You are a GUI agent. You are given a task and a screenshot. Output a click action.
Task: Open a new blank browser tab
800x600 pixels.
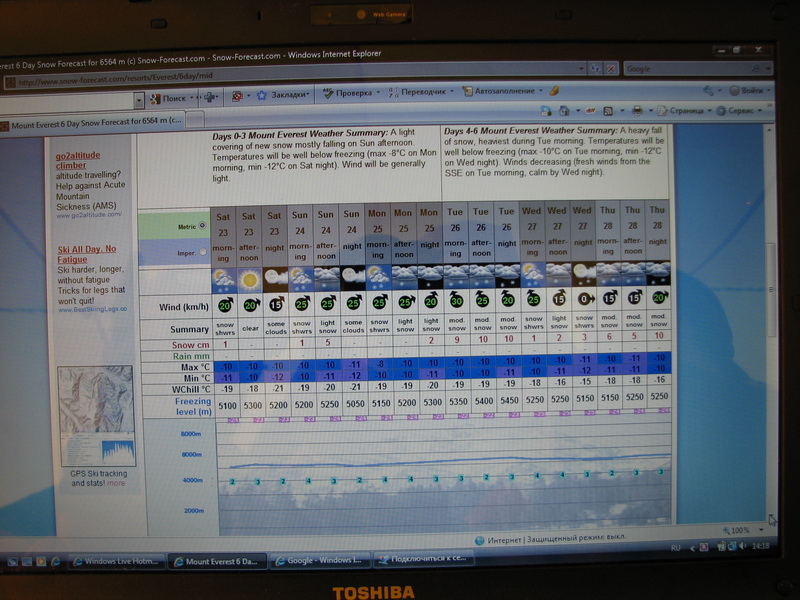tap(195, 119)
